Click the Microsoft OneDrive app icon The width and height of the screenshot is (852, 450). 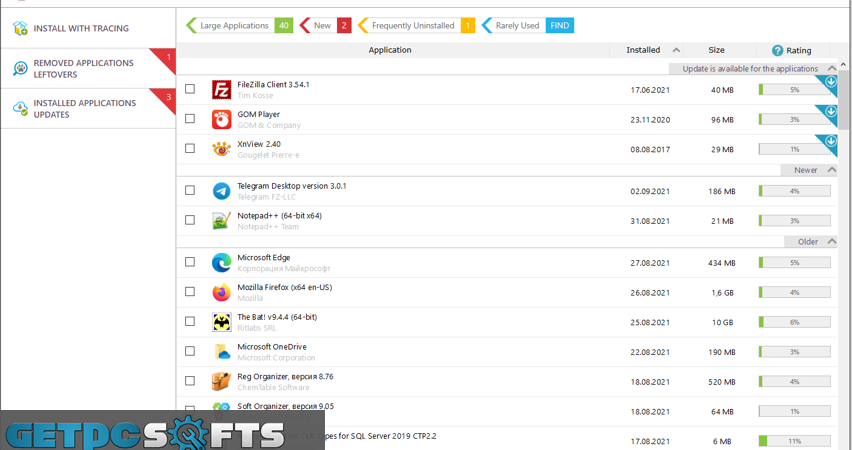pyautogui.click(x=221, y=352)
